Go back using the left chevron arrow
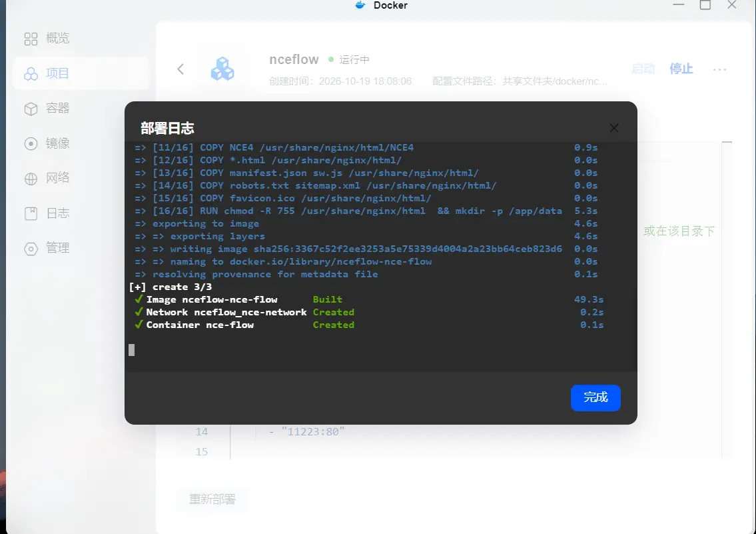The width and height of the screenshot is (756, 534). [181, 69]
